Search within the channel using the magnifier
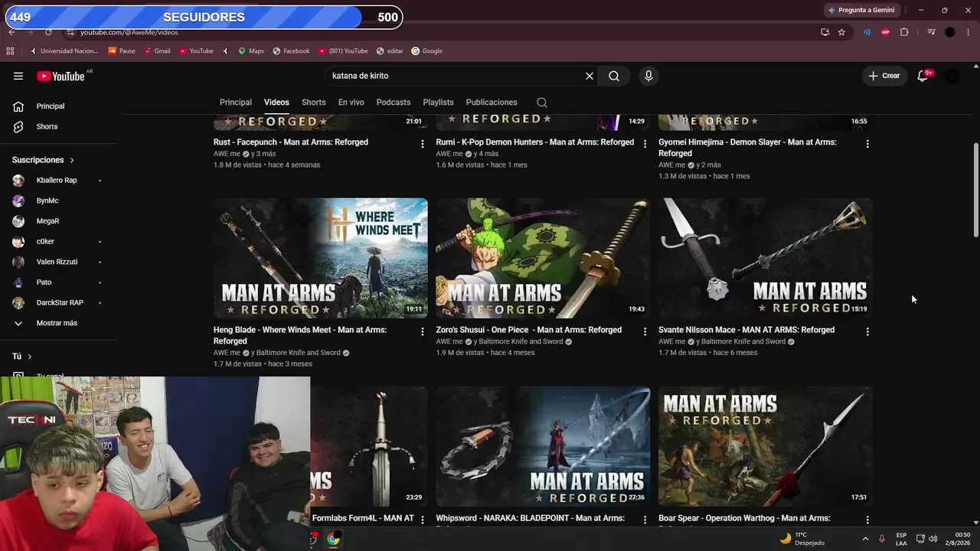Image resolution: width=980 pixels, height=551 pixels. coord(542,103)
